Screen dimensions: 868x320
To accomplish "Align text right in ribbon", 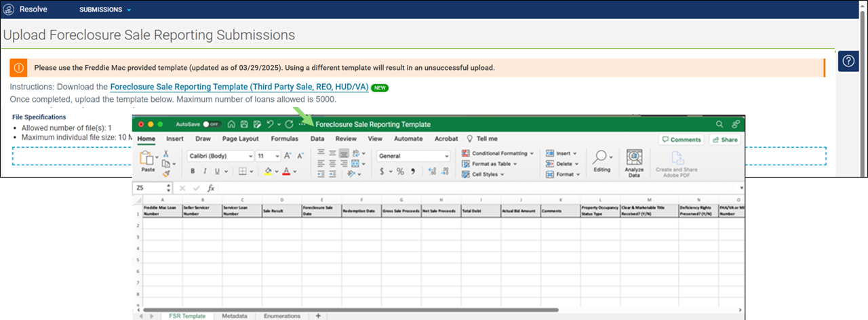I will pyautogui.click(x=344, y=163).
